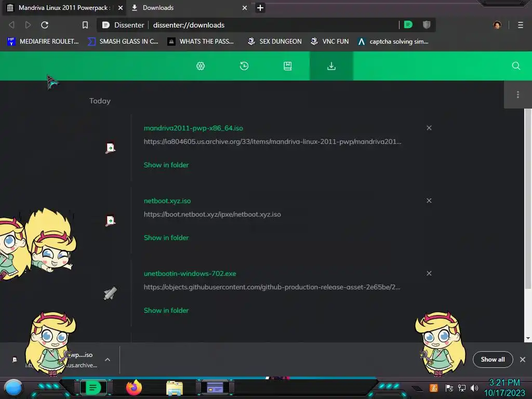
Task: Open File Explorer from the taskbar
Action: click(175, 388)
